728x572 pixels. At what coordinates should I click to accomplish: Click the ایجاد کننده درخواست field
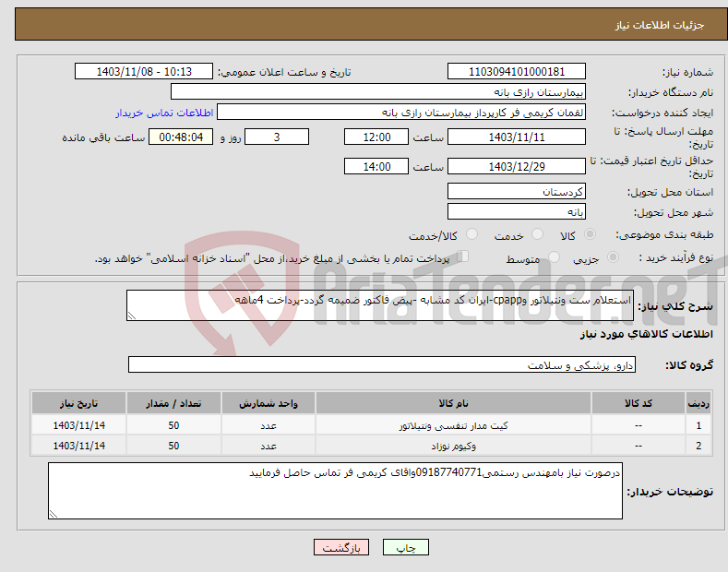[x=401, y=112]
